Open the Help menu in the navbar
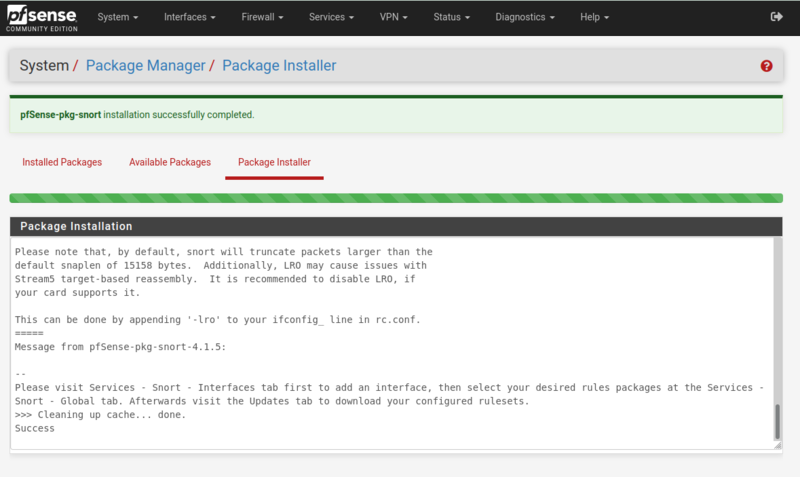Image resolution: width=800 pixels, height=477 pixels. [x=594, y=17]
